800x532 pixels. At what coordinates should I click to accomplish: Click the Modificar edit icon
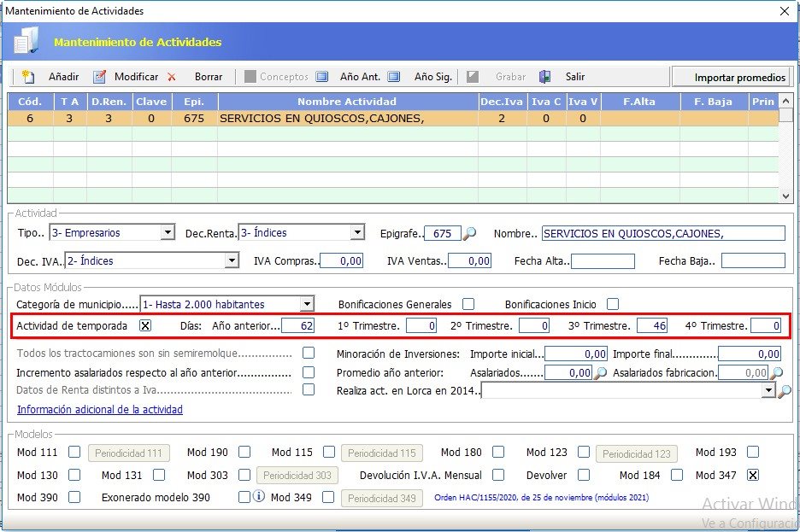click(99, 77)
